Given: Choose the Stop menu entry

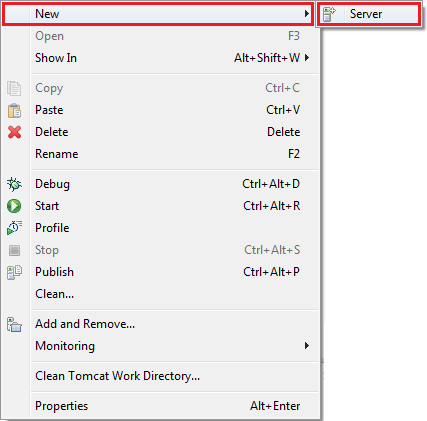Looking at the screenshot, I should pyautogui.click(x=160, y=250).
